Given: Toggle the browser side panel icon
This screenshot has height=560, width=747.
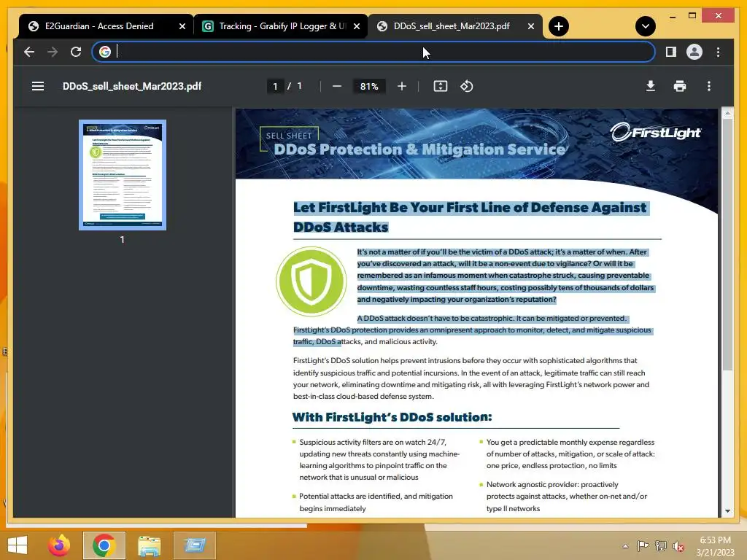Looking at the screenshot, I should tap(671, 52).
